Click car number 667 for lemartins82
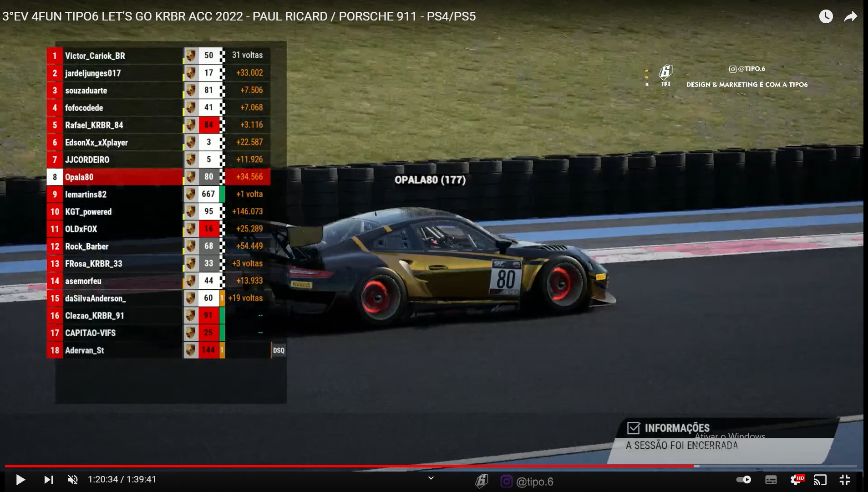This screenshot has height=492, width=868. click(x=208, y=194)
